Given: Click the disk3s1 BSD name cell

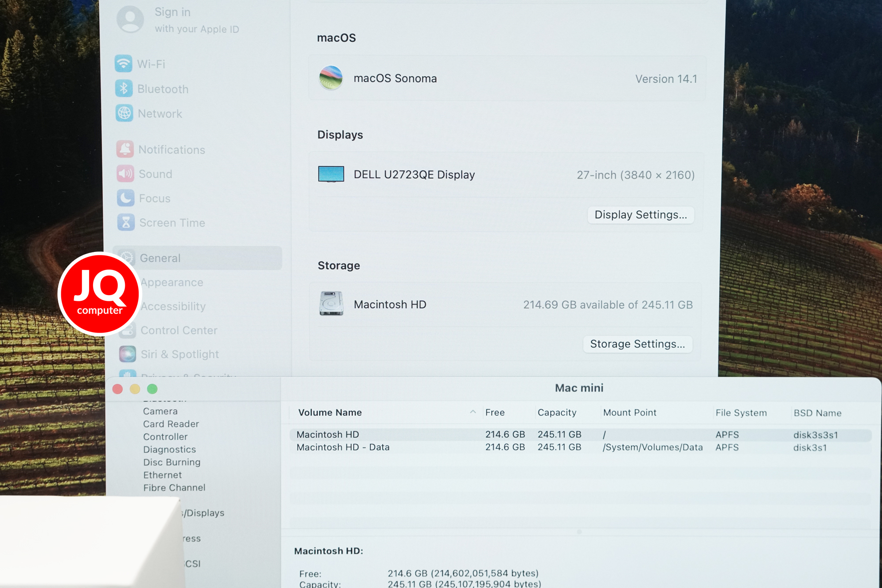Looking at the screenshot, I should pos(810,448).
